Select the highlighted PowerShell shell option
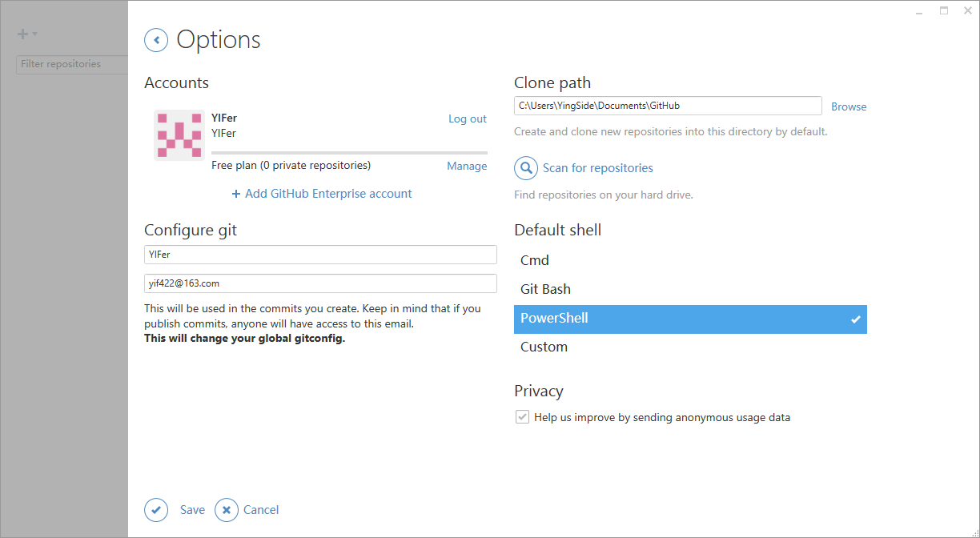Screen dimensions: 980x538 coord(690,319)
